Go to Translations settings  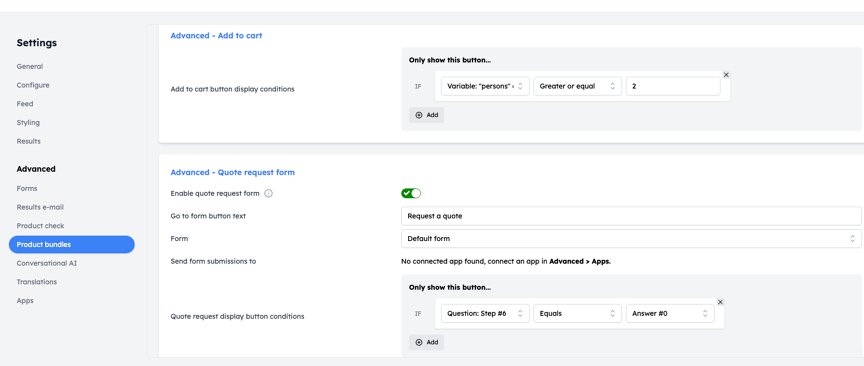[x=36, y=282]
